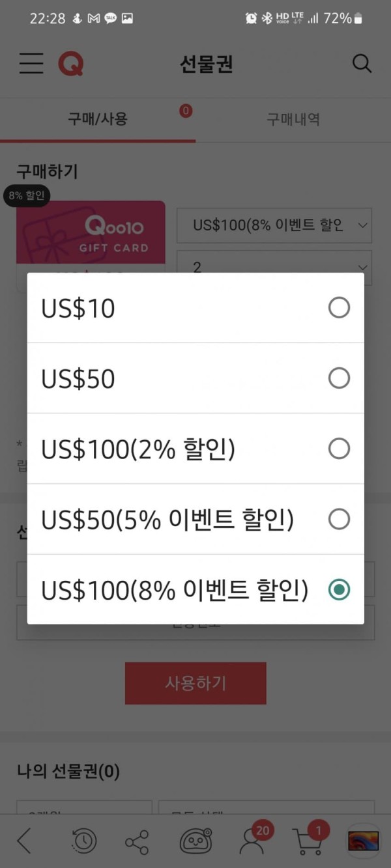Open the hamburger menu icon
This screenshot has height=868, width=391.
[x=31, y=64]
